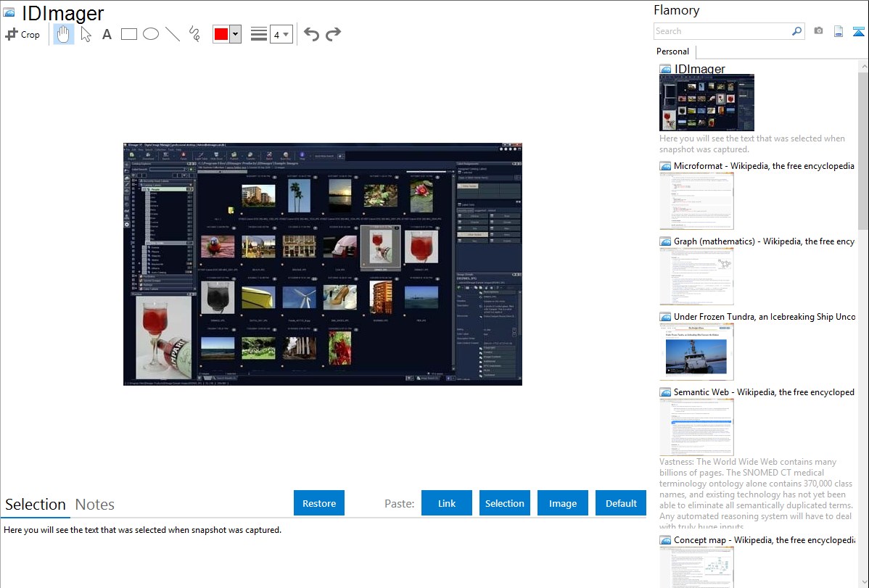
Task: Click the large IDImager screenshot preview
Action: coord(323,265)
